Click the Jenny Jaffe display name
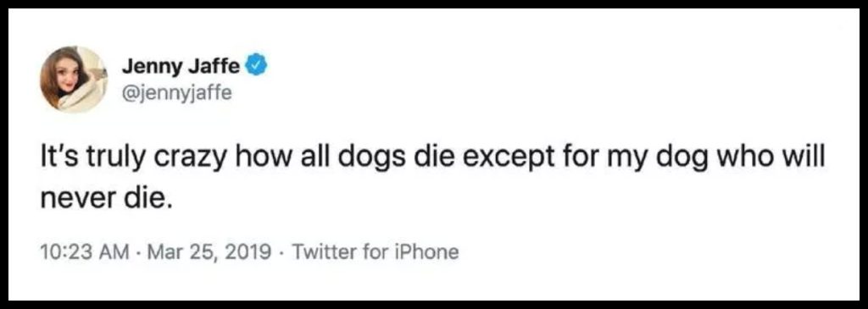The width and height of the screenshot is (868, 309). click(x=181, y=68)
